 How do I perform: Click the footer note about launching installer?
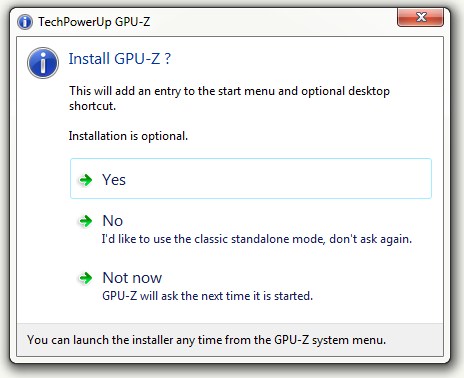coord(206,340)
